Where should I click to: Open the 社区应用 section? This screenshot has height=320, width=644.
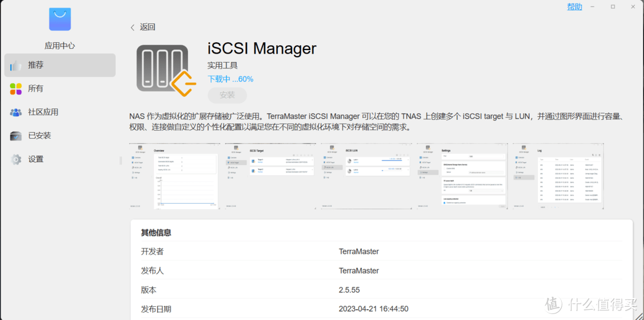tap(60, 112)
